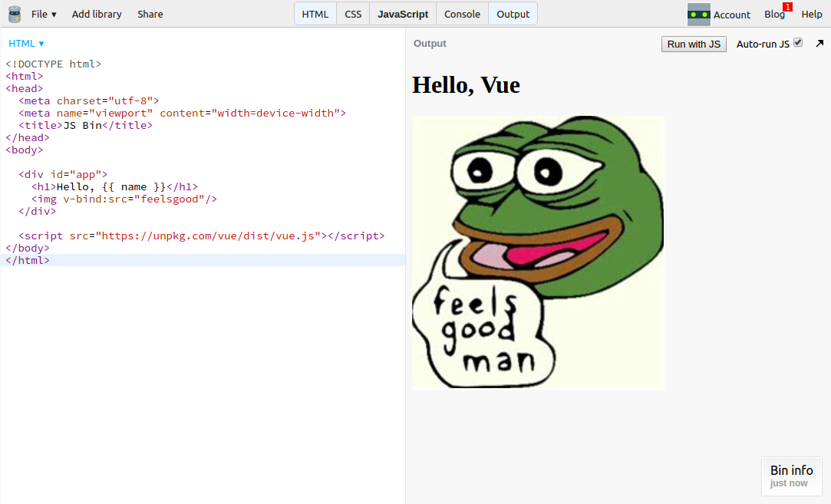The height and width of the screenshot is (504, 831).
Task: Expand the HTML language selector dropdown
Action: point(26,44)
